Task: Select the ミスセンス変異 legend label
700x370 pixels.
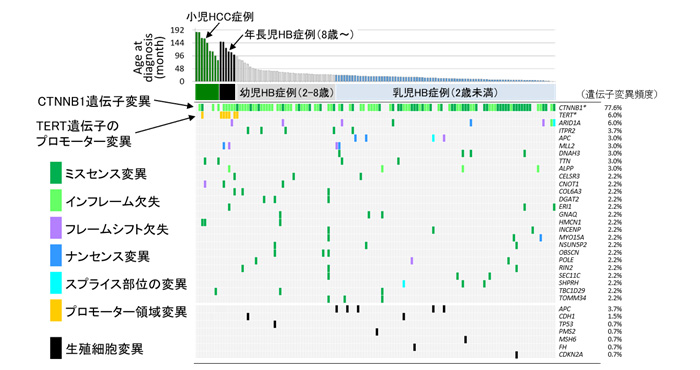Action: click(x=106, y=174)
